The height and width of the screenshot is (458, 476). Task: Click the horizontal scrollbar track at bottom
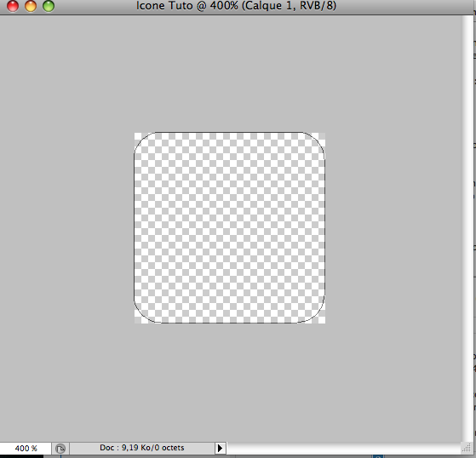coord(344,448)
